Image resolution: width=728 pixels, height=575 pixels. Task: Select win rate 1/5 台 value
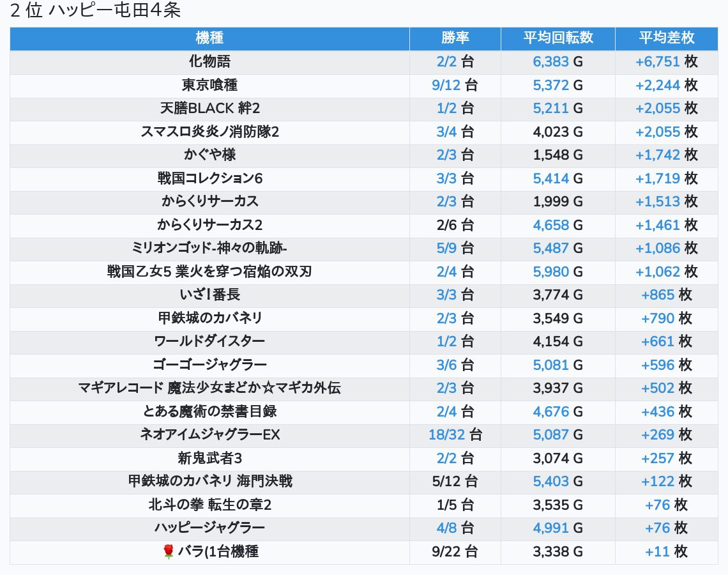pos(455,505)
